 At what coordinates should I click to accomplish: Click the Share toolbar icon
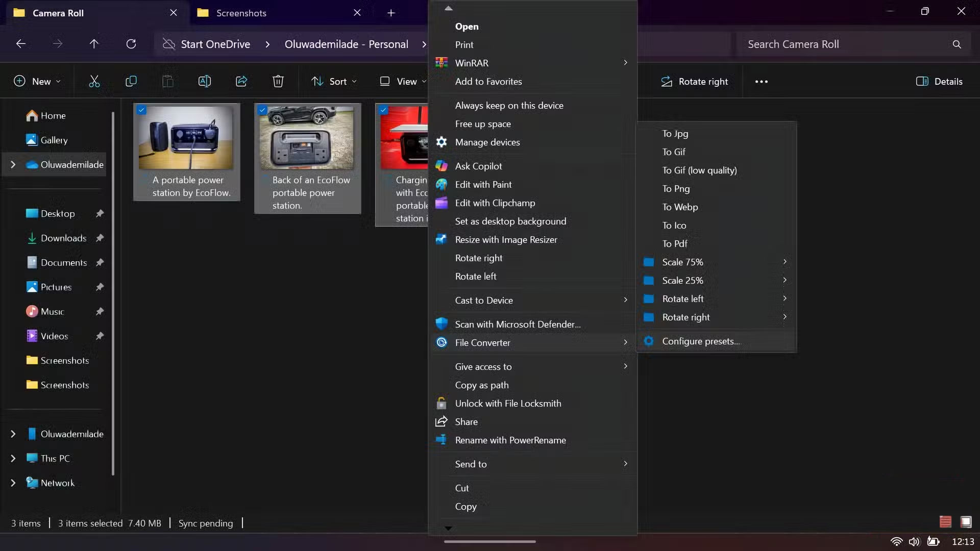[x=241, y=82]
